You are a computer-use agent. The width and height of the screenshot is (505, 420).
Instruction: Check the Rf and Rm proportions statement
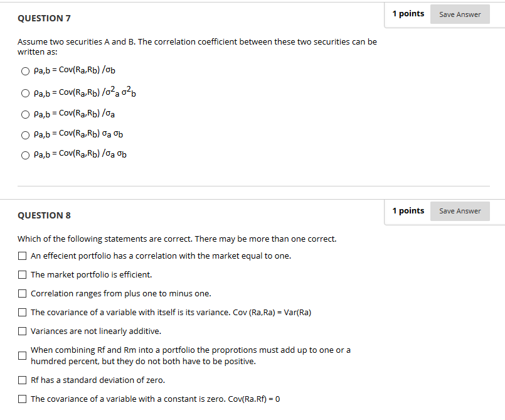pos(22,355)
